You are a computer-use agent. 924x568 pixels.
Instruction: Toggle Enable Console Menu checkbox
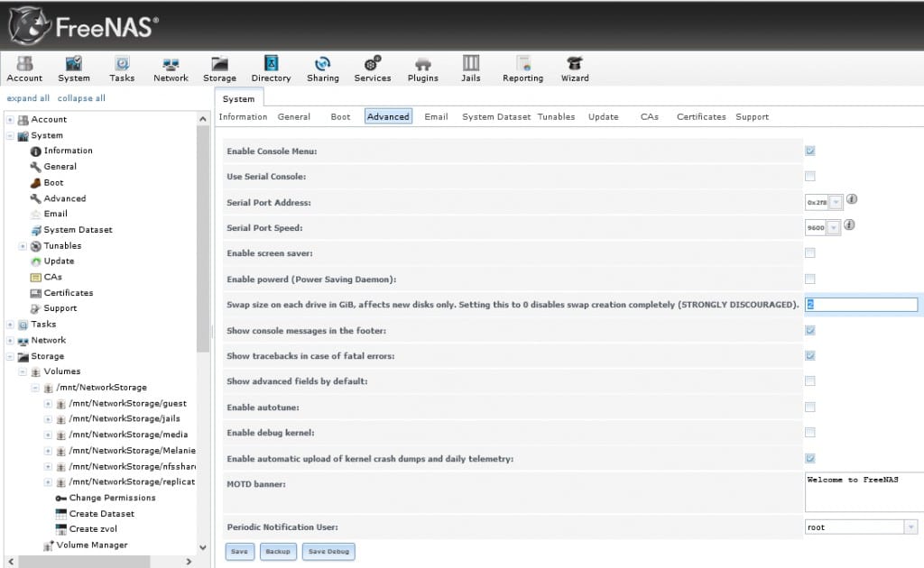pyautogui.click(x=810, y=151)
